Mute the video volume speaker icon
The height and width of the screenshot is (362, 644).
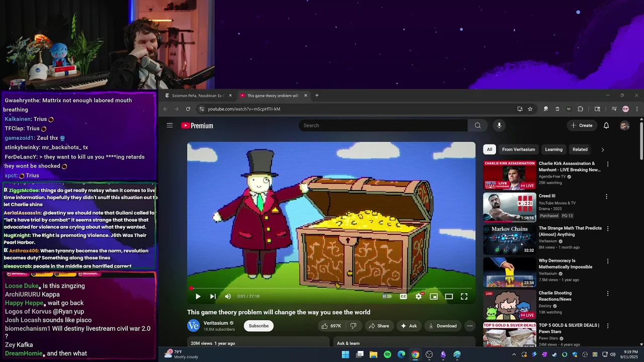coord(228,297)
